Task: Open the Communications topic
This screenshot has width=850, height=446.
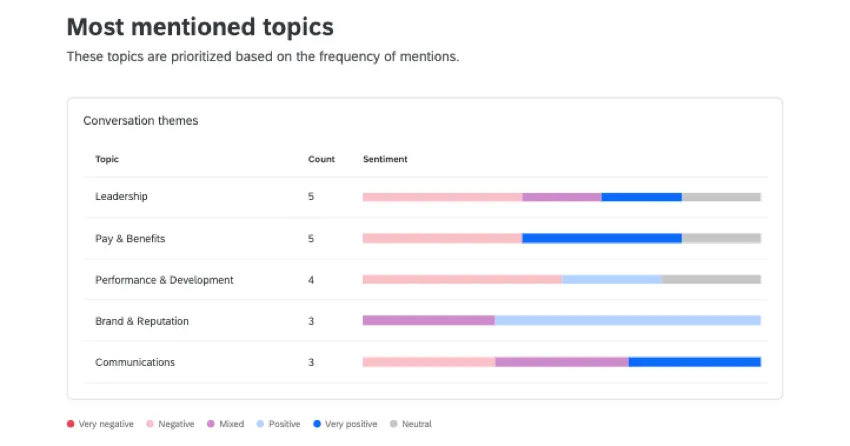Action: (x=135, y=363)
